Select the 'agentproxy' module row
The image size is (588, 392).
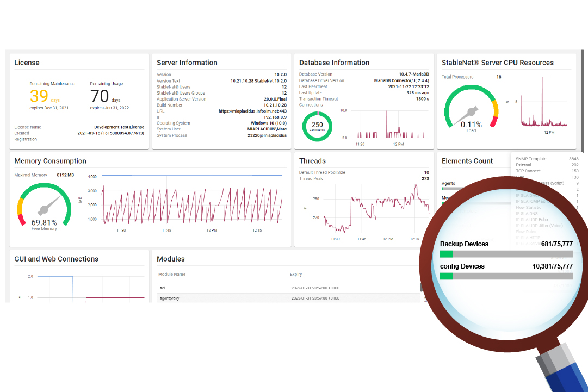click(x=289, y=298)
